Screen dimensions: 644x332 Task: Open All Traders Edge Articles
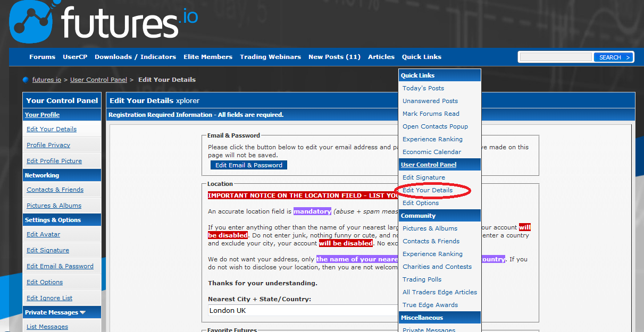pos(440,292)
